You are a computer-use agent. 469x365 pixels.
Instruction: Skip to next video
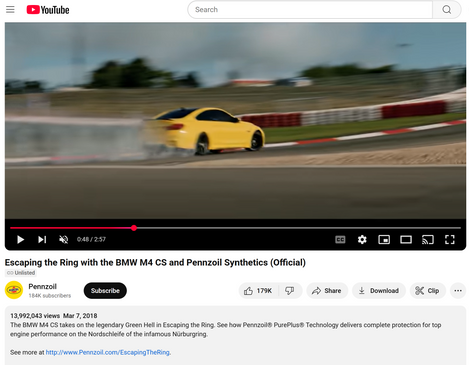[42, 239]
